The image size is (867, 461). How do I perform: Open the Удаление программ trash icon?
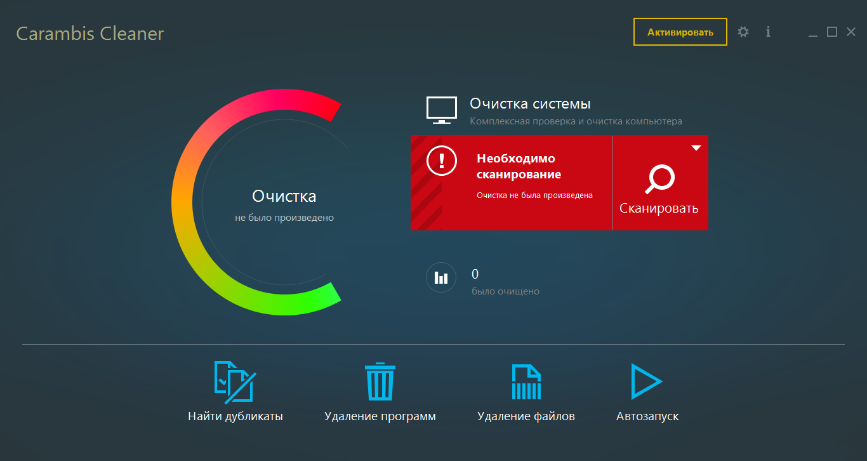click(380, 381)
